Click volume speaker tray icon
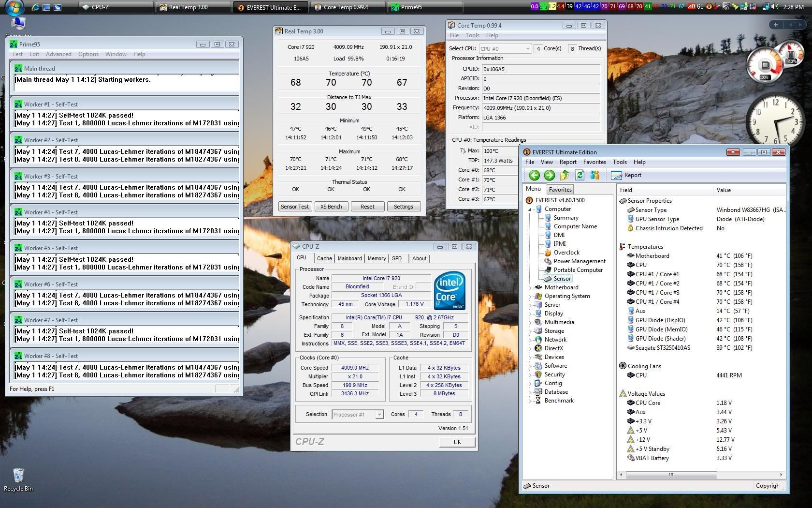 pyautogui.click(x=775, y=7)
